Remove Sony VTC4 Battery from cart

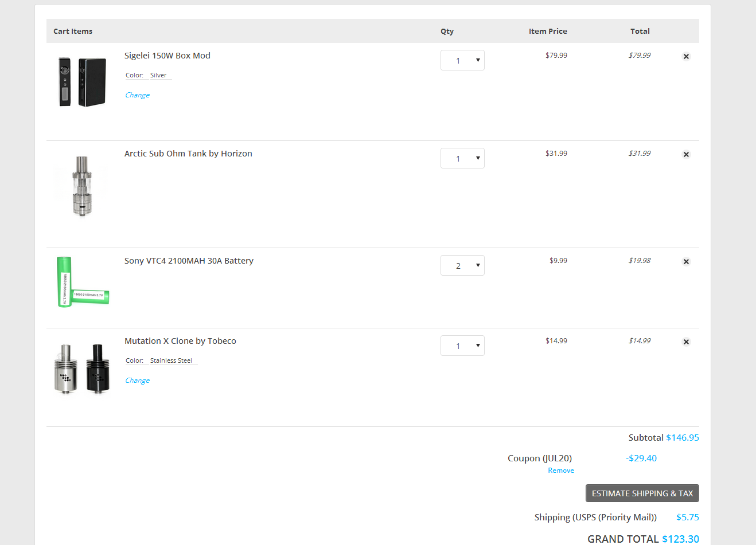(x=686, y=261)
